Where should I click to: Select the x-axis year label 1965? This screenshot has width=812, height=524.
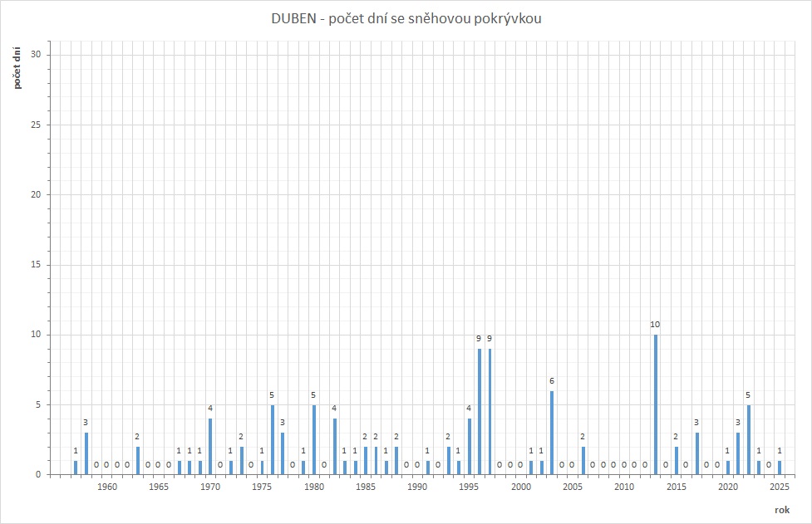click(x=159, y=487)
